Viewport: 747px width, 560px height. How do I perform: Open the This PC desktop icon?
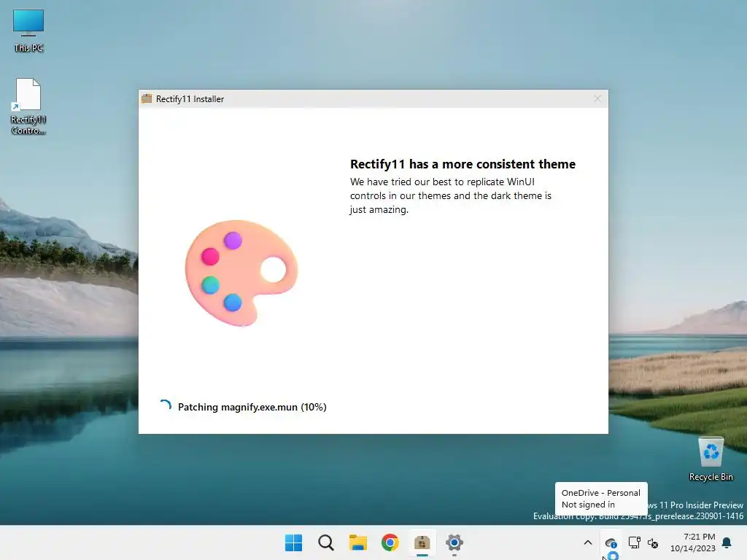[28, 31]
